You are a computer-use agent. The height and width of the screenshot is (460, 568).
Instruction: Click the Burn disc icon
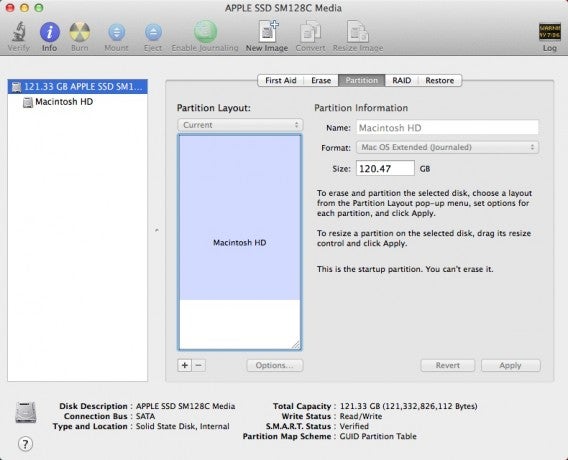(80, 32)
